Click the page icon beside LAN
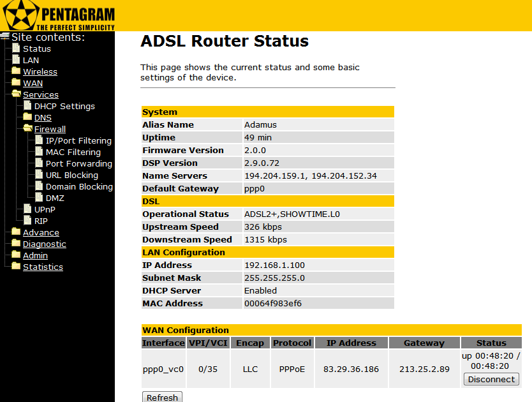The height and width of the screenshot is (402, 532). (x=16, y=60)
